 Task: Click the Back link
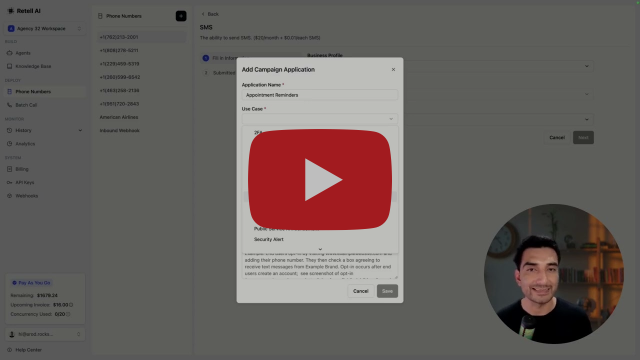pos(210,14)
